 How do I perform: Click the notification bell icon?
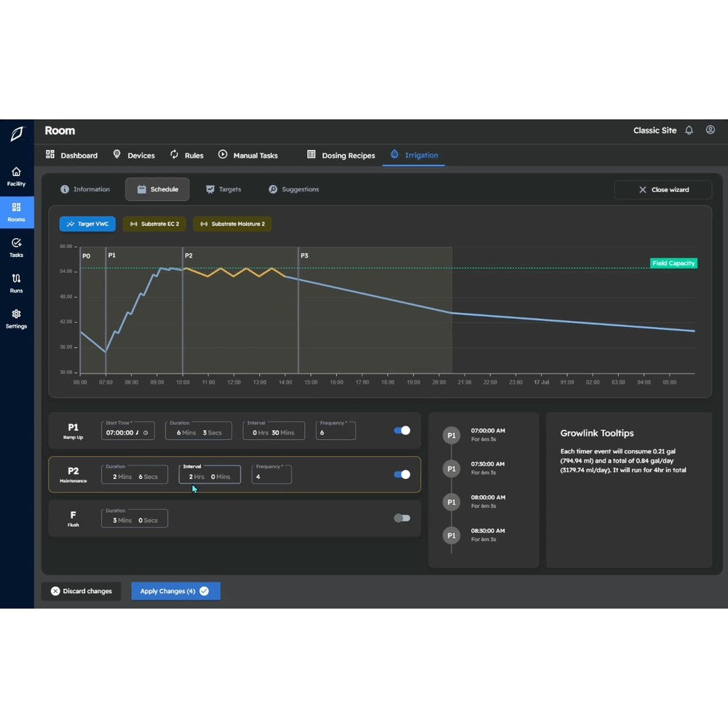(689, 130)
